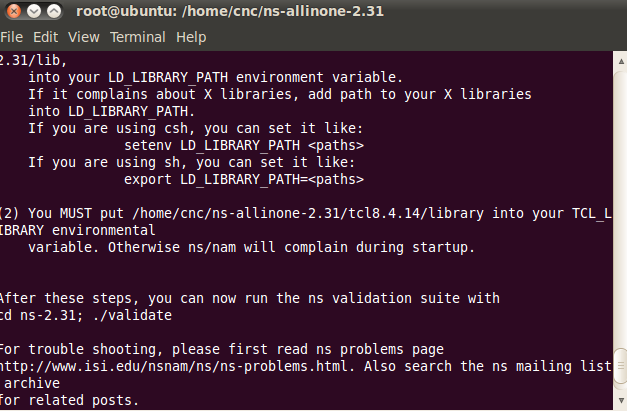Click the ns-problems.html URL in the output
The image size is (627, 411).
(x=174, y=366)
